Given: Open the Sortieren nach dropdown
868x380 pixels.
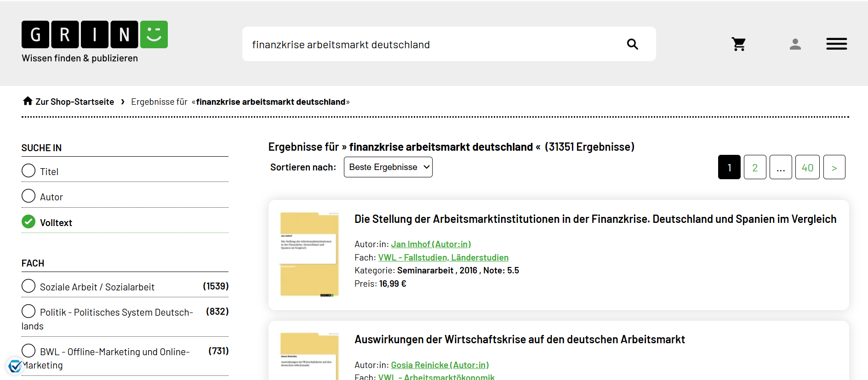Looking at the screenshot, I should 388,167.
